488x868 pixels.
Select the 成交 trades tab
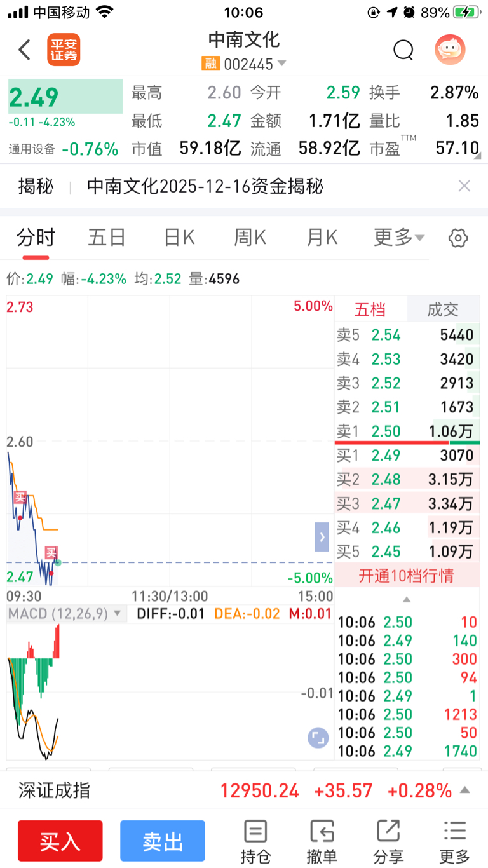coord(443,309)
